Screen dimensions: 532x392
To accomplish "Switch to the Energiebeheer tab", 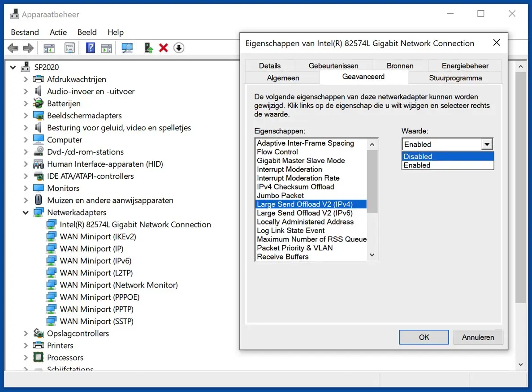I will 465,66.
